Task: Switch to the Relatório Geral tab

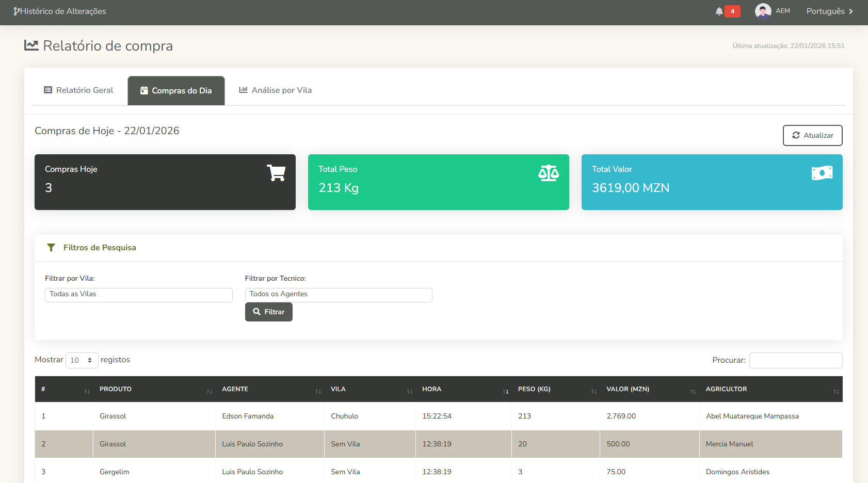Action: coord(79,90)
